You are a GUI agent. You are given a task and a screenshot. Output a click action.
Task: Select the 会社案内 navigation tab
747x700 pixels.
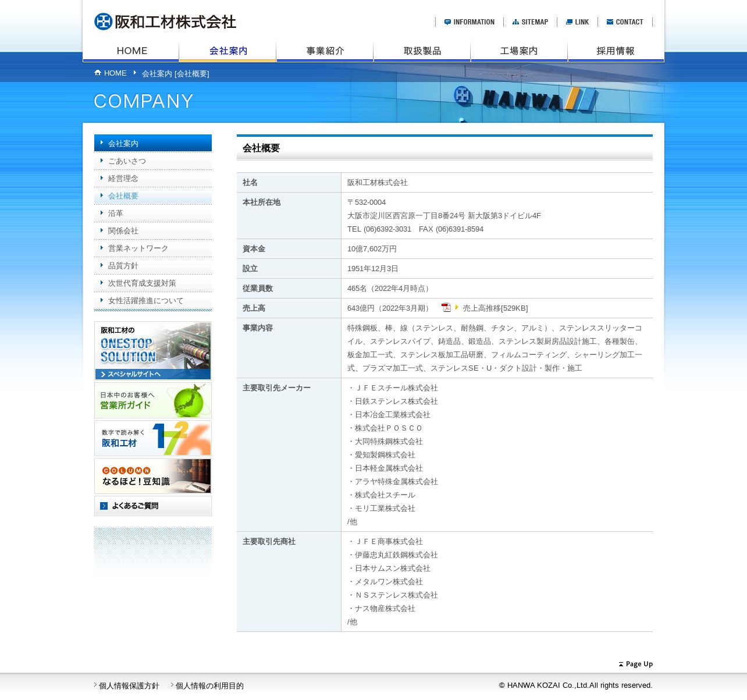227,51
